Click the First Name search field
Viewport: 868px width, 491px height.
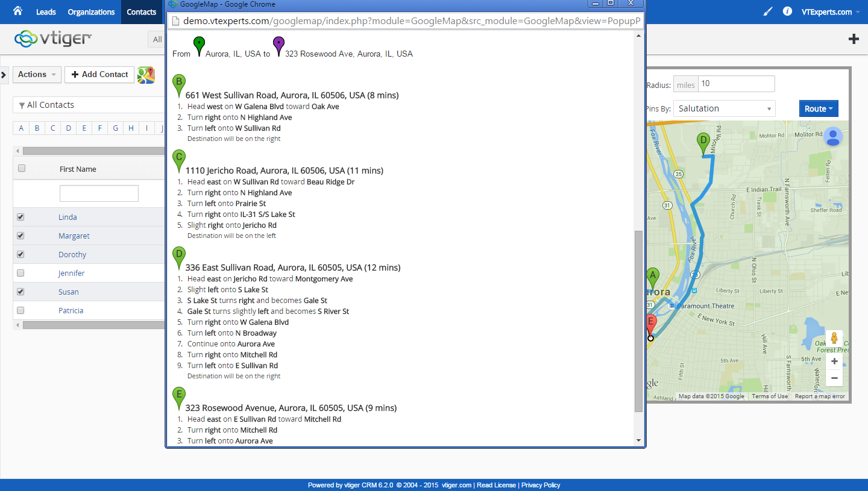pyautogui.click(x=99, y=193)
